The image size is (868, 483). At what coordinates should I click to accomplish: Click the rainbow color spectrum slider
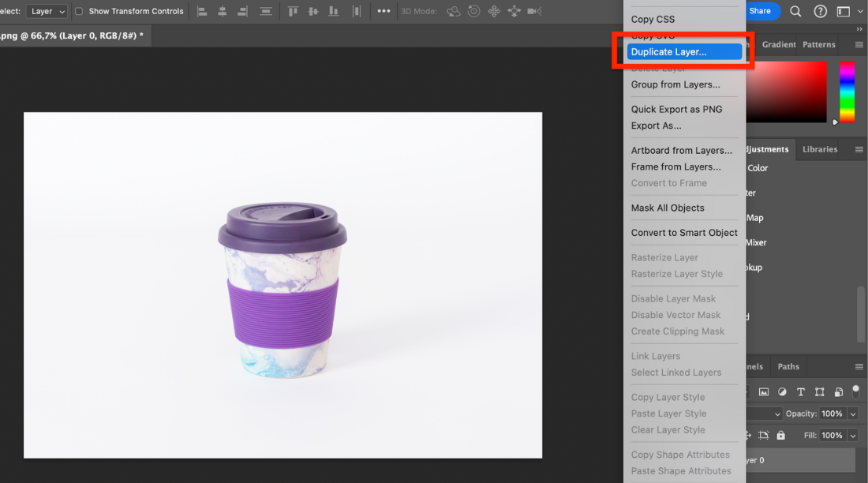(x=847, y=91)
